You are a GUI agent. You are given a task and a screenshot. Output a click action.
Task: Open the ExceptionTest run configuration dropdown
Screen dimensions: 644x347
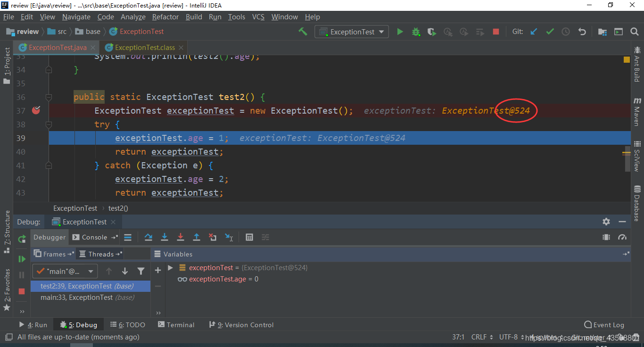[x=352, y=32]
